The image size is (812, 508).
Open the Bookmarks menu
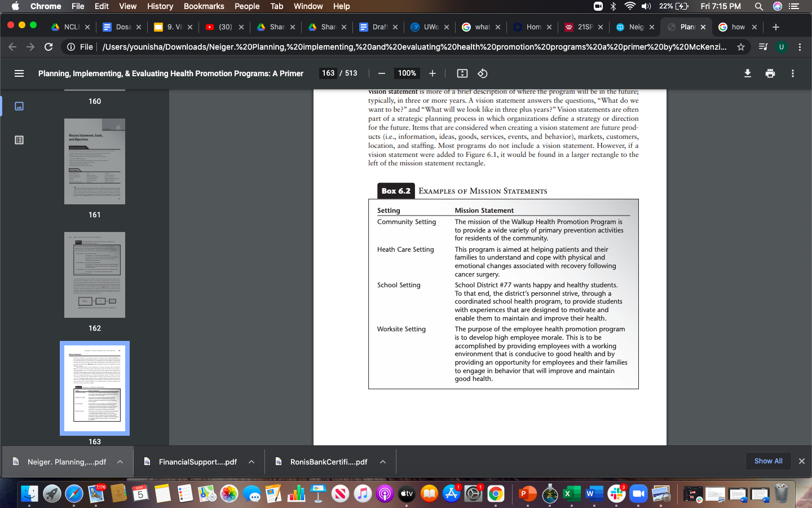click(x=204, y=6)
